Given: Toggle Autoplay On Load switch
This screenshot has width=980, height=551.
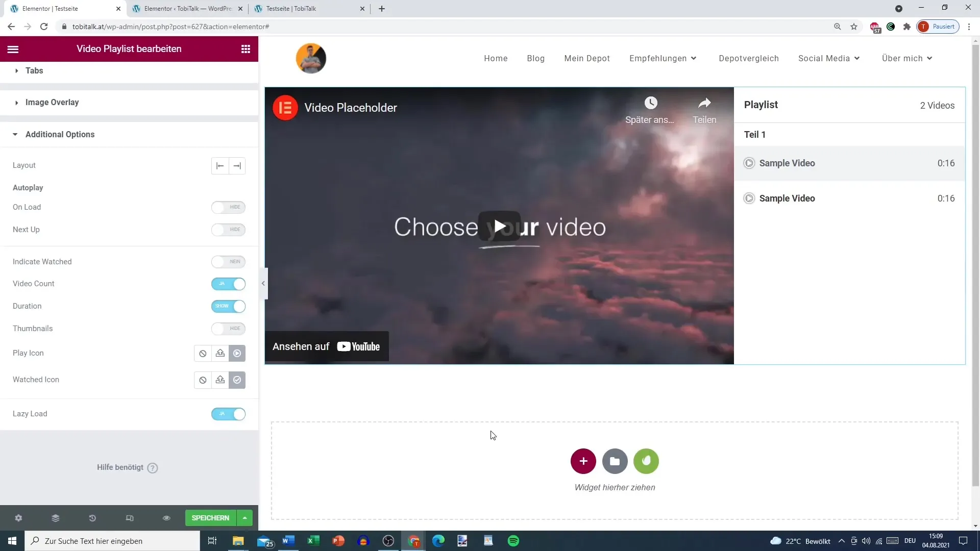Looking at the screenshot, I should 228,207.
